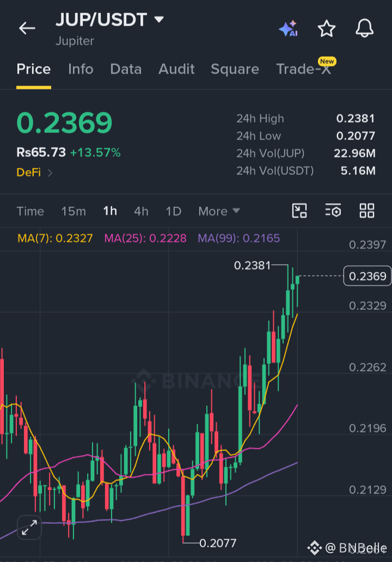Go back using the left arrow

point(27,28)
